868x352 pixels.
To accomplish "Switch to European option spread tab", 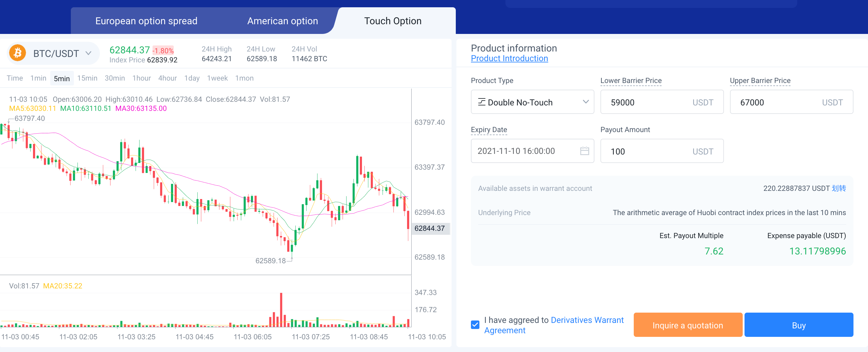I will 146,21.
